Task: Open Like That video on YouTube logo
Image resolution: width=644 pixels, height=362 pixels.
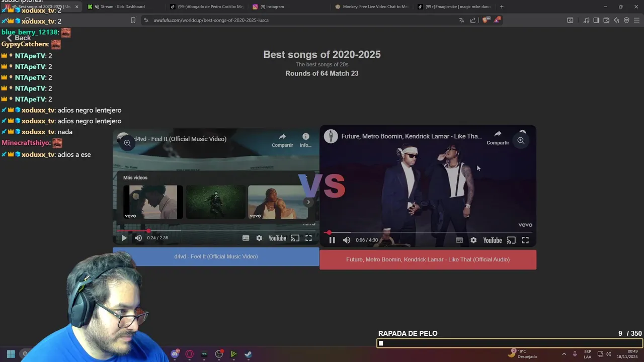Action: [493, 240]
